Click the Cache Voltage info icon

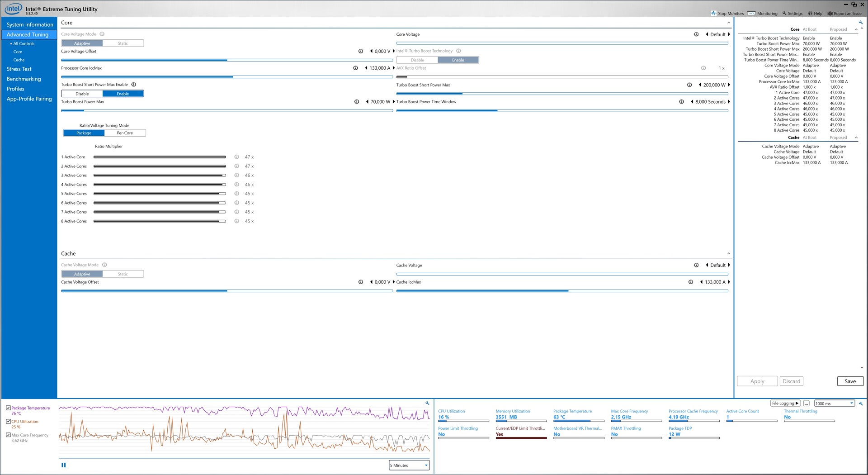pos(696,265)
